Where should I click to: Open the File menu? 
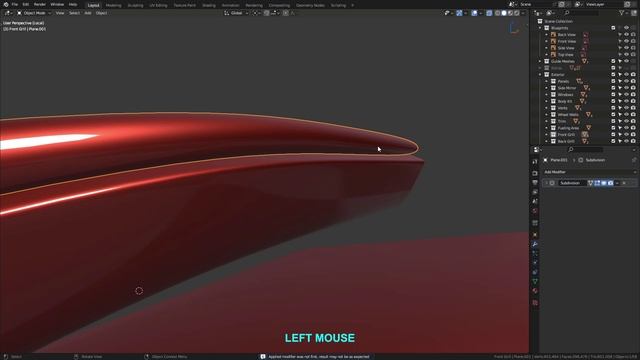coord(15,4)
